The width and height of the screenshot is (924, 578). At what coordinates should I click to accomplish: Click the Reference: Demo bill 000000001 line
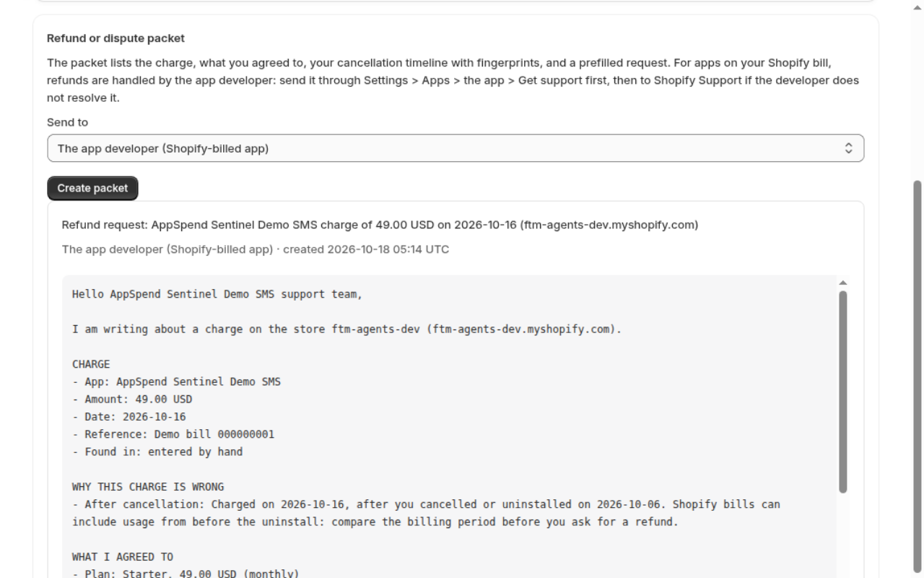click(x=173, y=434)
